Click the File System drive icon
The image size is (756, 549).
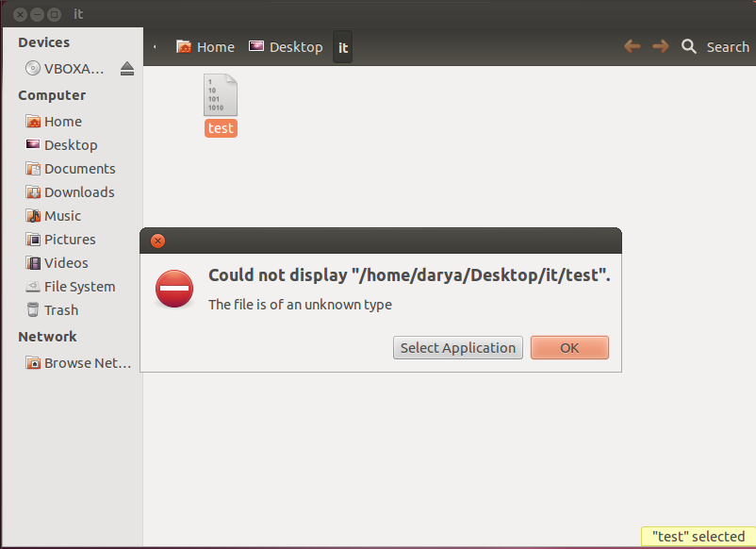(x=33, y=287)
